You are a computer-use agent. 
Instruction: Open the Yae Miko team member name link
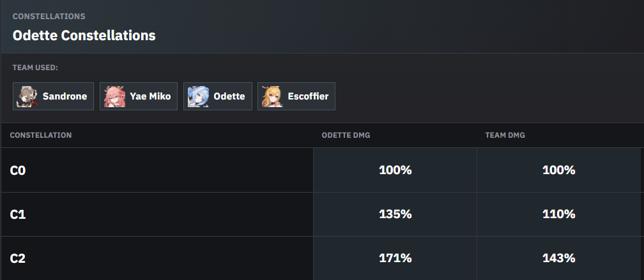[150, 96]
